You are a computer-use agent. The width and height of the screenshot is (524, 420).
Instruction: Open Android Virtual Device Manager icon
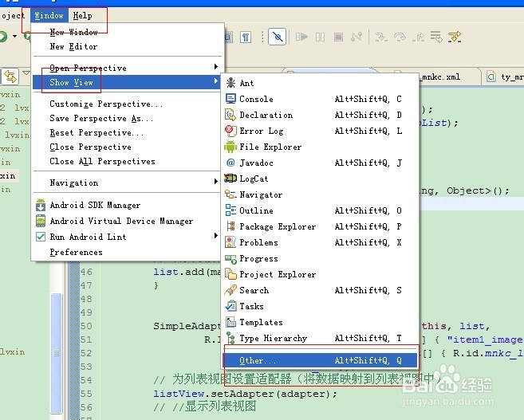tap(41, 221)
